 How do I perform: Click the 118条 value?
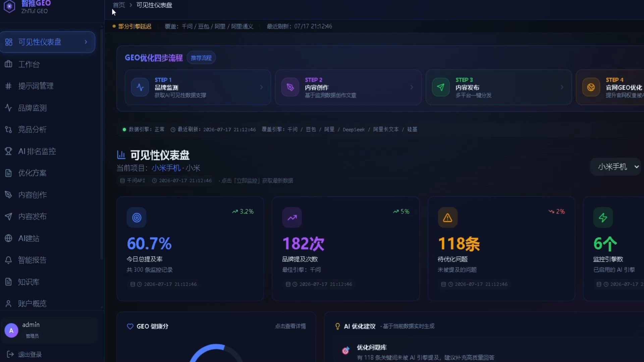point(459,244)
